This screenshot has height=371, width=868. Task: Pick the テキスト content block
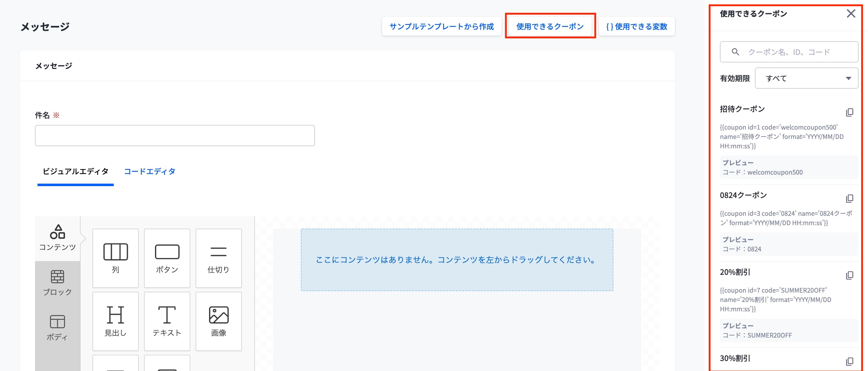pos(167,321)
